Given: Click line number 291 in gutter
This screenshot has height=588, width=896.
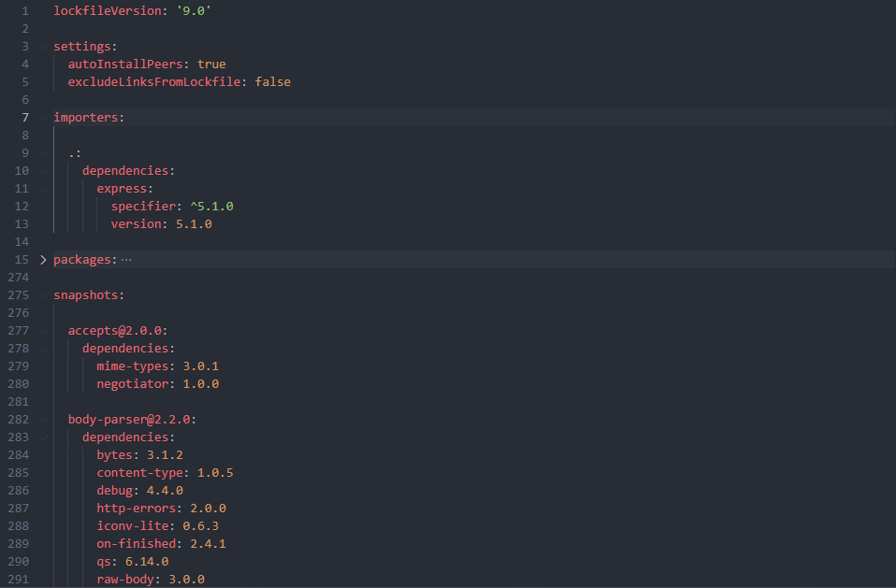Looking at the screenshot, I should coord(19,580).
